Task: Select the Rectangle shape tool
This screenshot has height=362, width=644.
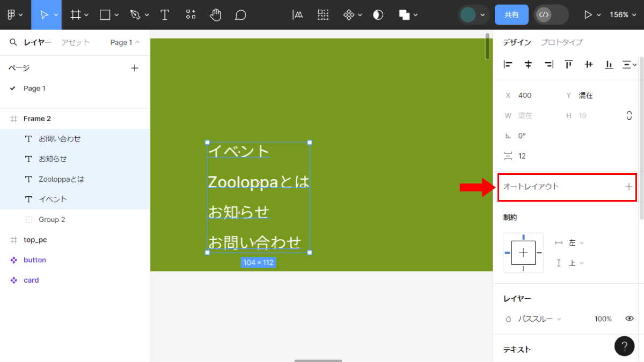Action: tap(105, 14)
